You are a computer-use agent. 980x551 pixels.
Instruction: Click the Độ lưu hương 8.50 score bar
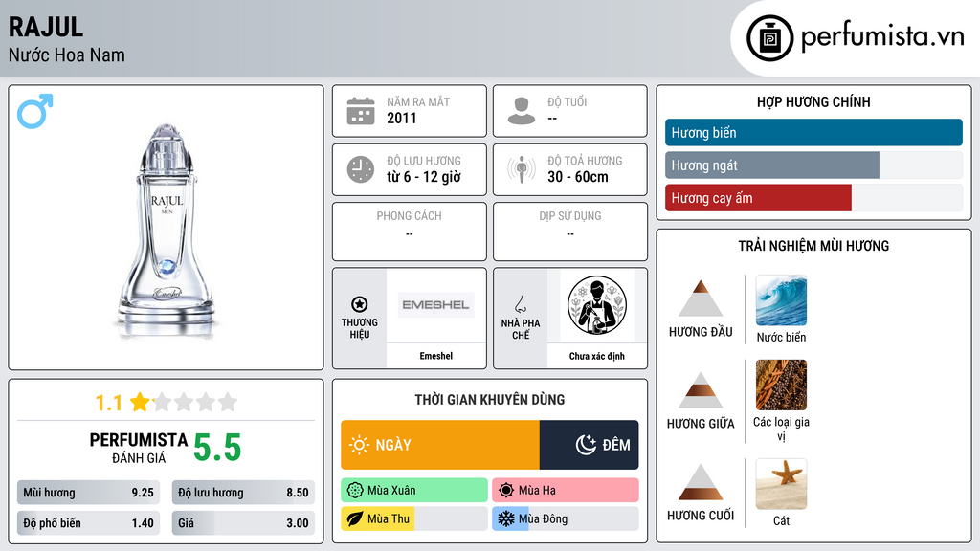[243, 493]
